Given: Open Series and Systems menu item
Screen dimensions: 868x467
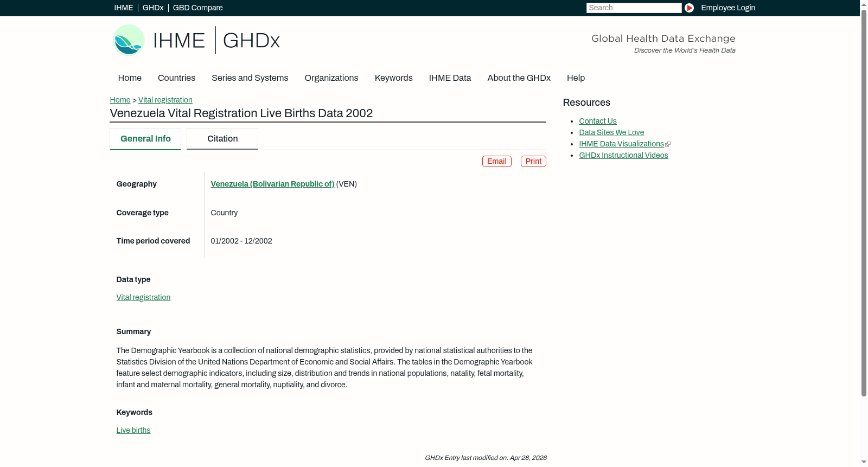Looking at the screenshot, I should (250, 78).
